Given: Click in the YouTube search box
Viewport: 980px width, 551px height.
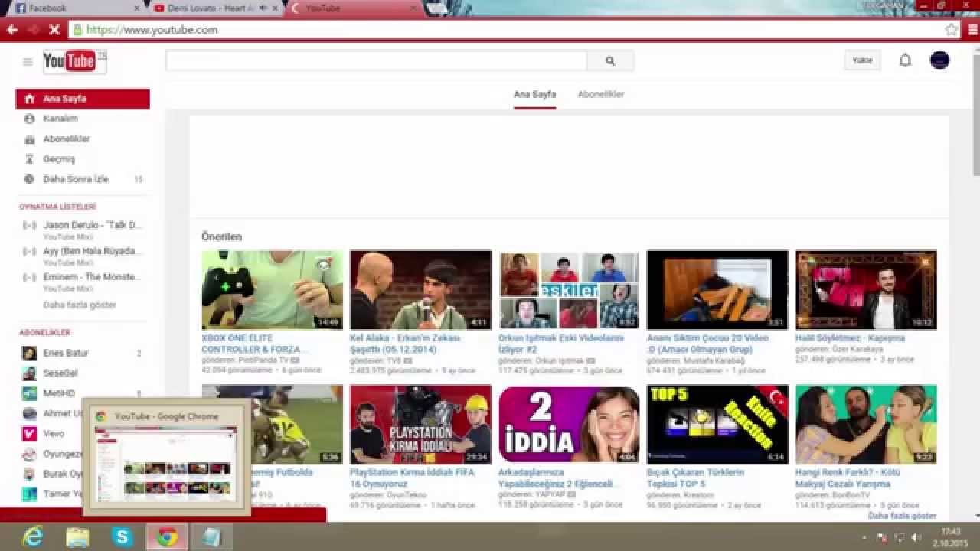Looking at the screenshot, I should (377, 61).
